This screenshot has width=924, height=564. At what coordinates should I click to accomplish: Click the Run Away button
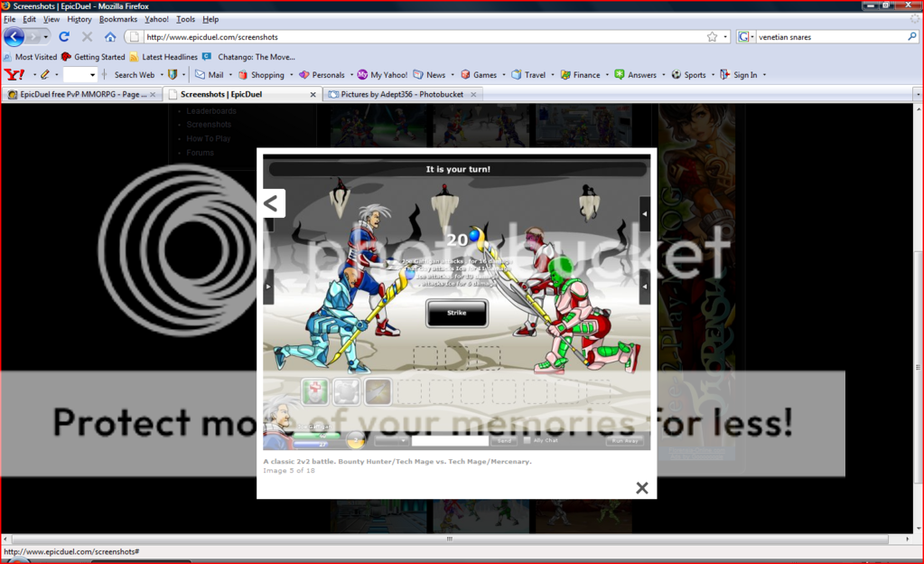(625, 440)
